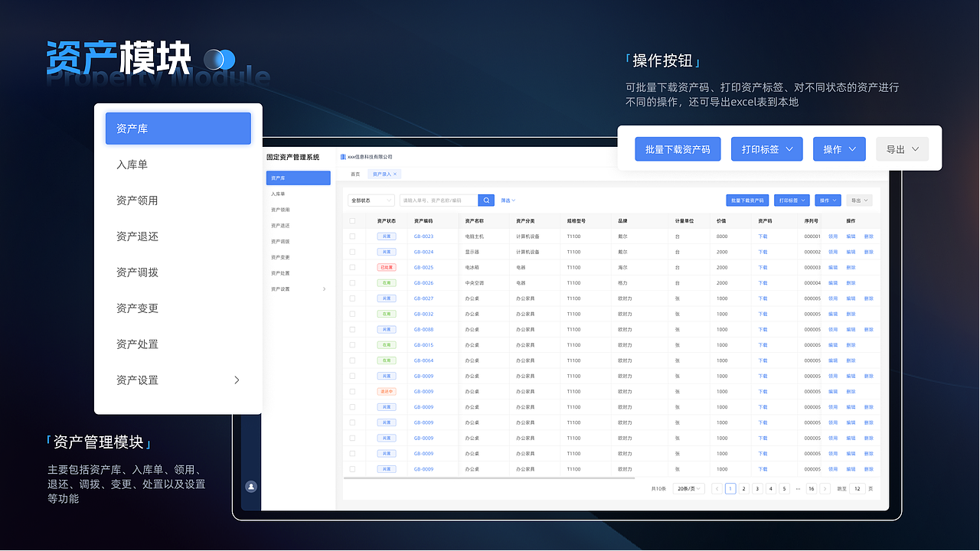Select the checkbox of row GB-0026

point(352,283)
